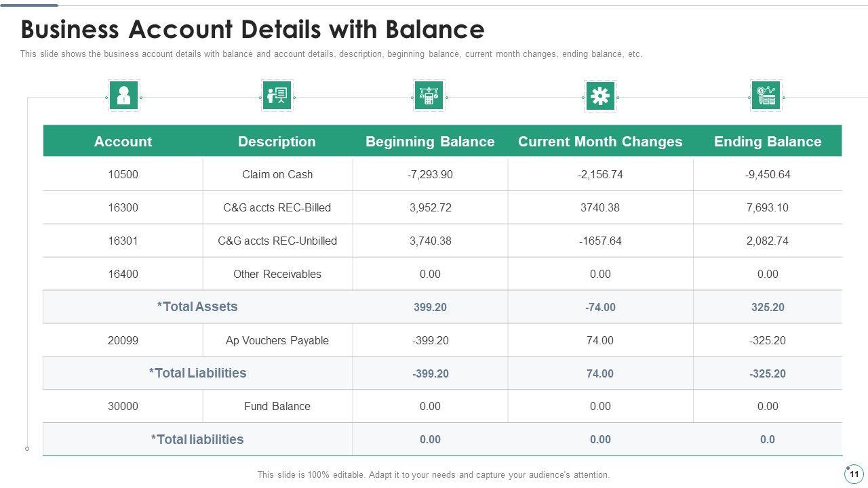Click the *Total Assets row label
868x488 pixels.
197,307
